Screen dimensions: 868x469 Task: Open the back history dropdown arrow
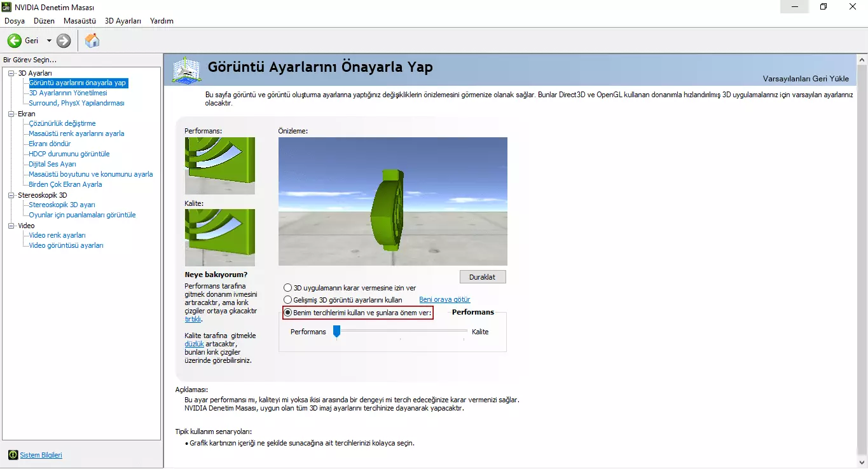[x=49, y=41]
